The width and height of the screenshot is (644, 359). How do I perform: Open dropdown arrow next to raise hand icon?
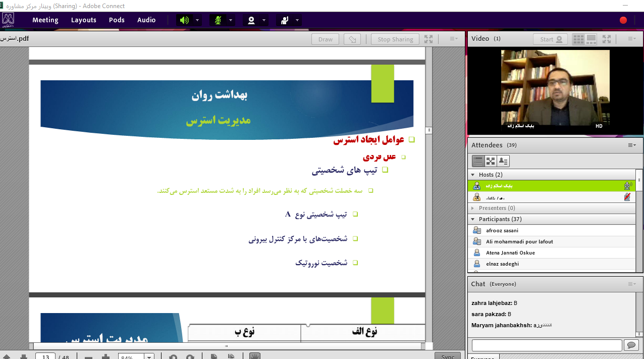coord(297,20)
